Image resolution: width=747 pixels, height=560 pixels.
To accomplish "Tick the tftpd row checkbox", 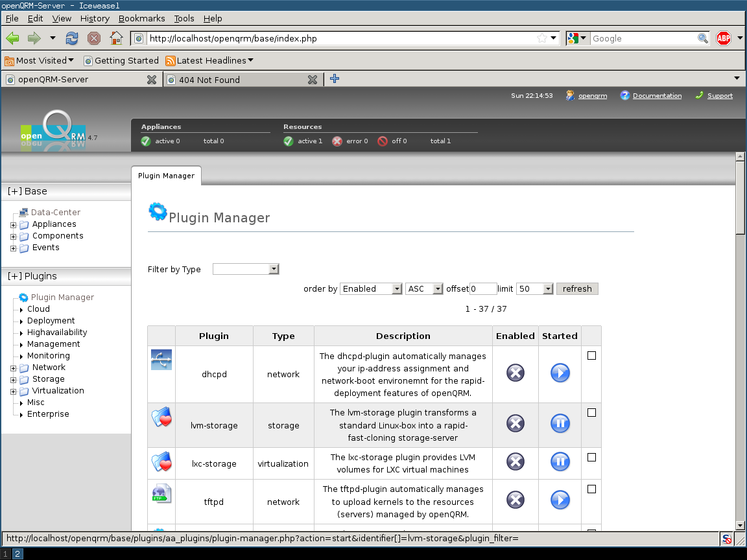I will pos(591,489).
